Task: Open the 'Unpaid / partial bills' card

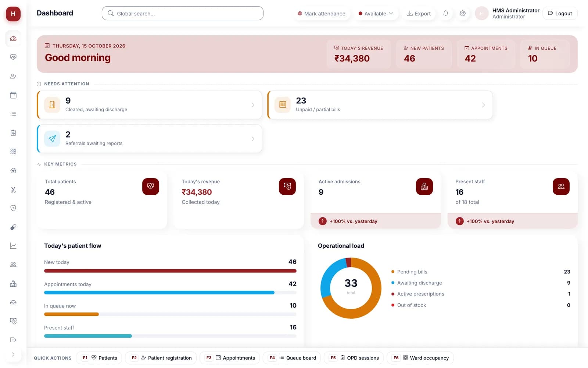Action: (x=380, y=105)
